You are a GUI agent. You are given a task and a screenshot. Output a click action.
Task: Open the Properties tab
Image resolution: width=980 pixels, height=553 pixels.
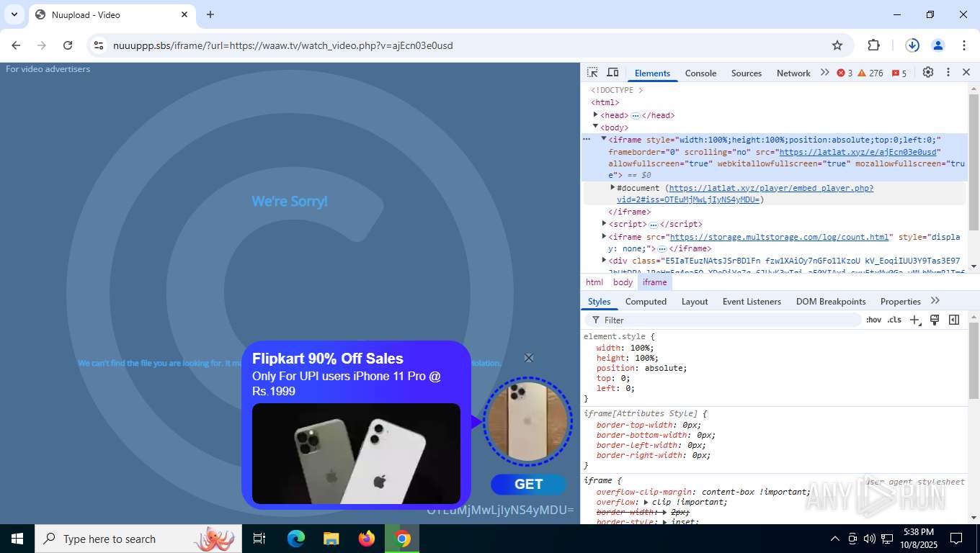coord(900,301)
